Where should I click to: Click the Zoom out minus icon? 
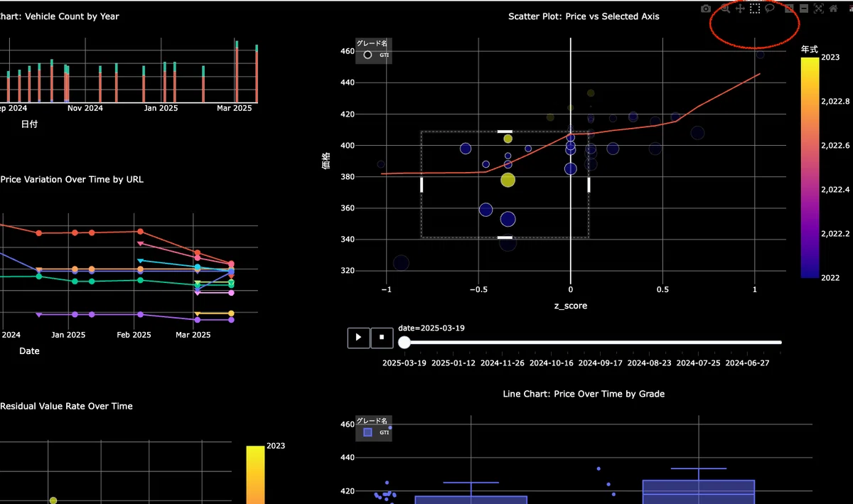click(x=804, y=9)
